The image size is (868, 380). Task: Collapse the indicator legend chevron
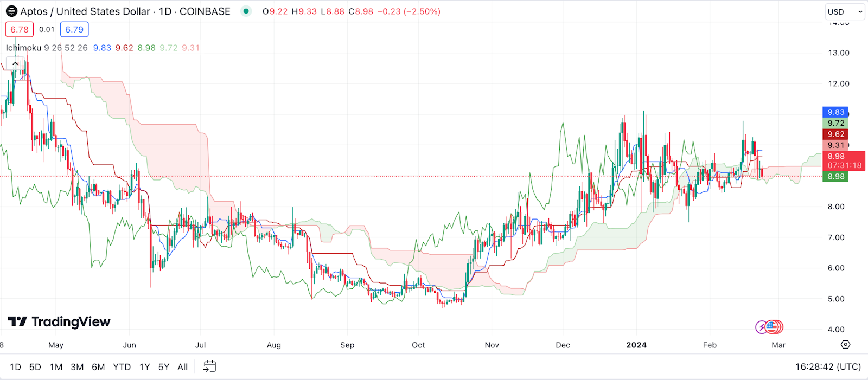[x=15, y=63]
